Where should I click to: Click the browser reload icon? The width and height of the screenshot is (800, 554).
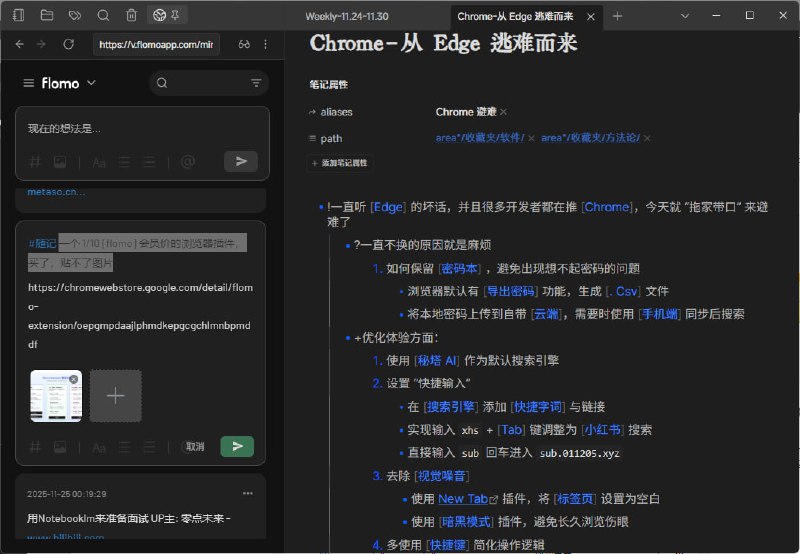coord(69,44)
